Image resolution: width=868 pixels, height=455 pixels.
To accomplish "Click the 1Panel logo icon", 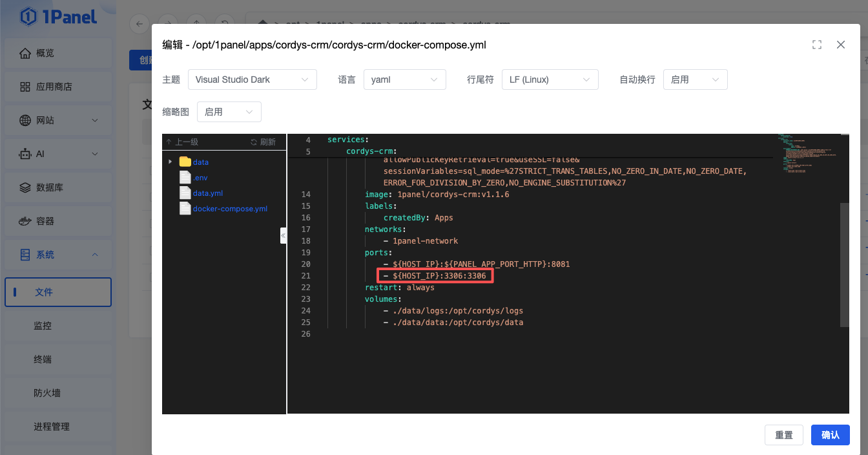I will pyautogui.click(x=28, y=17).
